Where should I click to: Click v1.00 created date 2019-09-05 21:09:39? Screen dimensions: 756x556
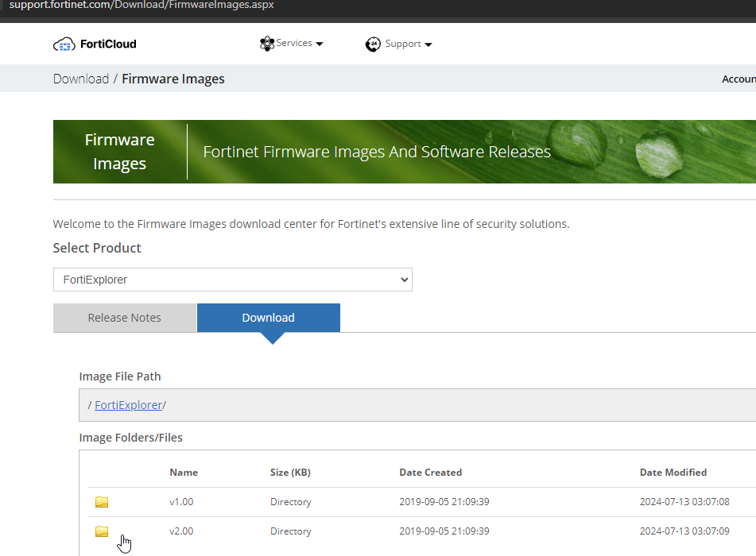444,501
